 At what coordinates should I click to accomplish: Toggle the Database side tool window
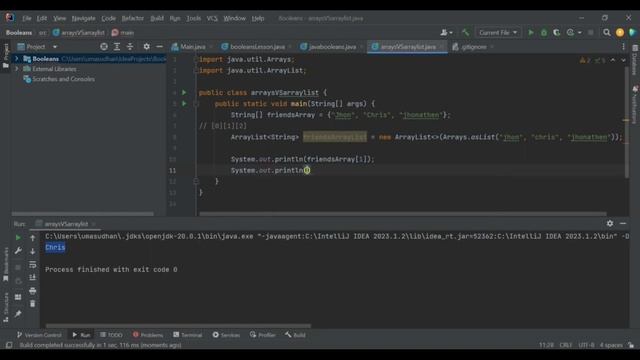[635, 60]
